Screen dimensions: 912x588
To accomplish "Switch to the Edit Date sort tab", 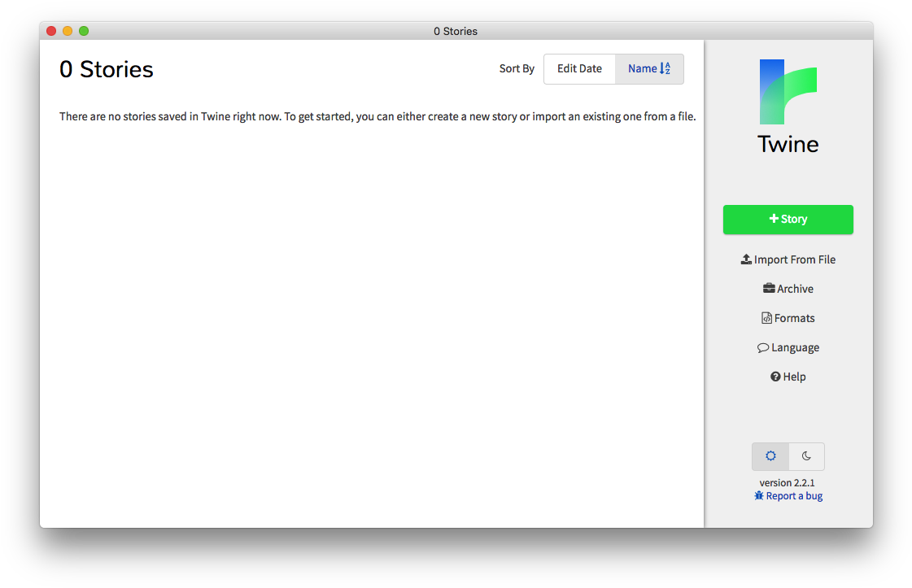I will pos(579,68).
